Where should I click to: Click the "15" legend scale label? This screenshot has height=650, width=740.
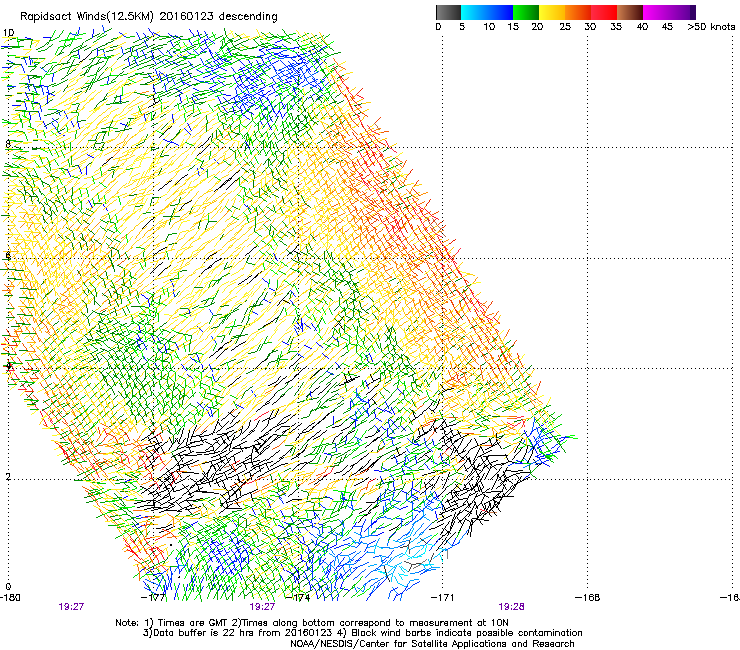pyautogui.click(x=513, y=27)
